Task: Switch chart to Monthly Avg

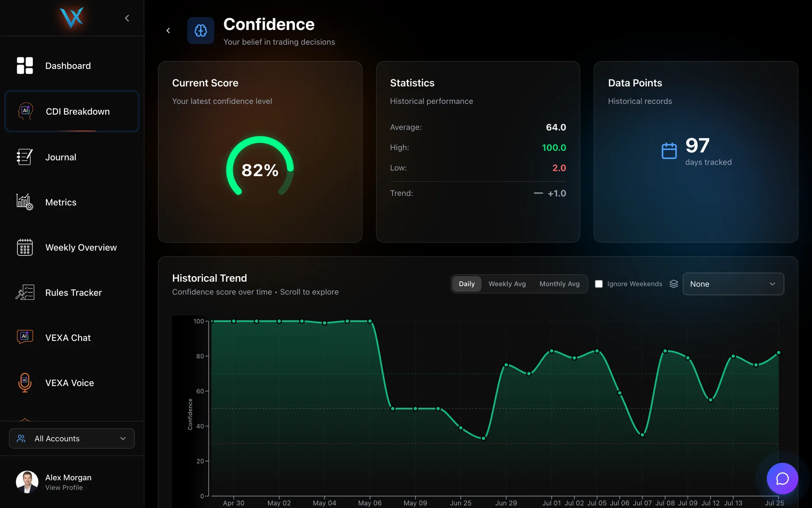Action: (559, 284)
